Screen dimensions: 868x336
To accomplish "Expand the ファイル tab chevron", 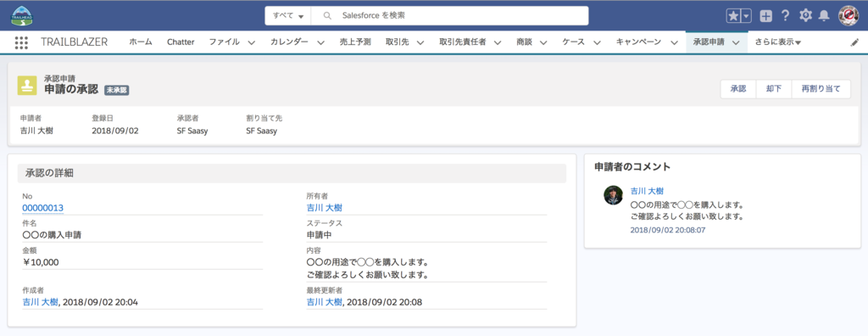I will 251,42.
